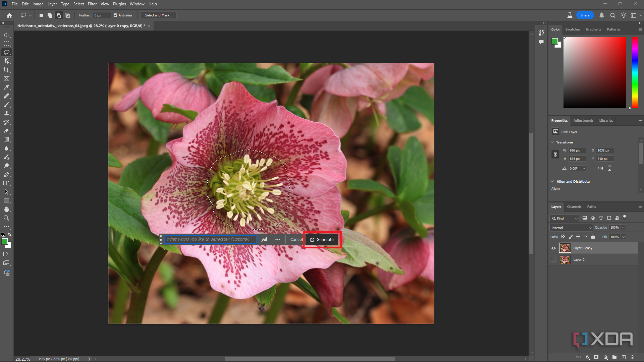Select the Rectangle shape tool
644x362 pixels.
click(6, 200)
